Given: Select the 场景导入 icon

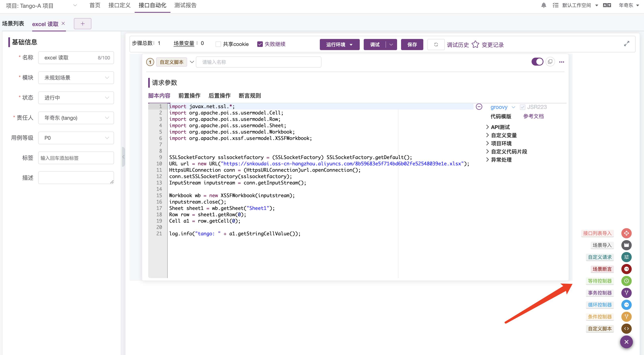Looking at the screenshot, I should point(627,245).
